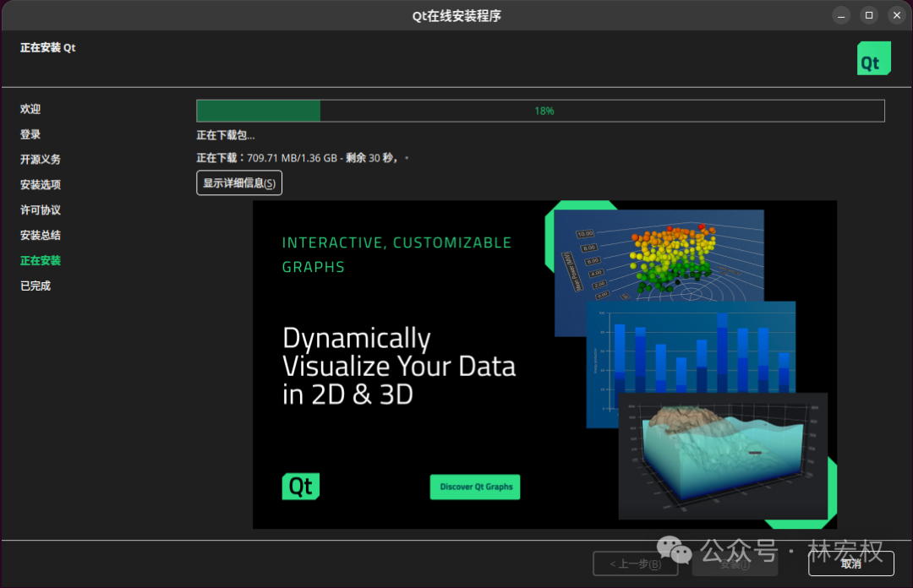Screen dimensions: 913x588
Task: Click the 3D scatter graph thumbnail
Action: point(659,255)
